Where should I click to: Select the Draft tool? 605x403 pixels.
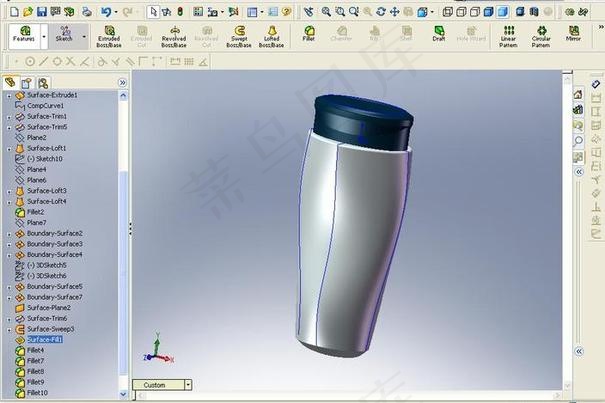click(x=439, y=34)
